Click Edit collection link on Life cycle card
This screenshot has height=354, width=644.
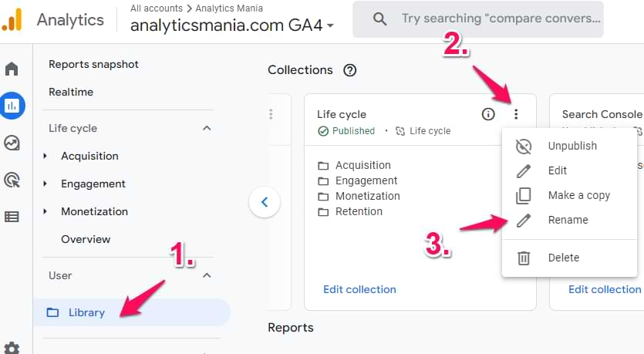pyautogui.click(x=359, y=289)
